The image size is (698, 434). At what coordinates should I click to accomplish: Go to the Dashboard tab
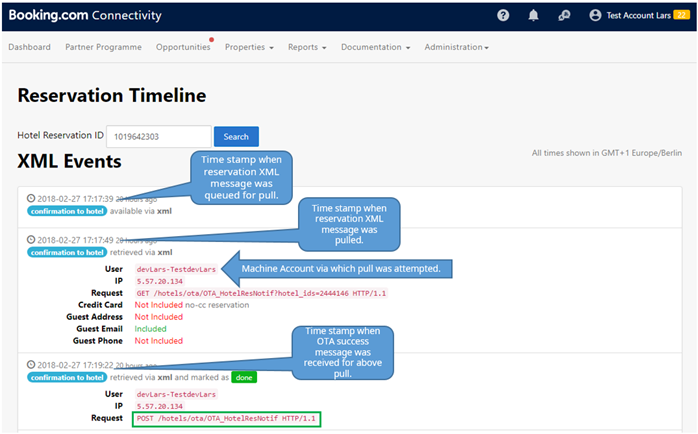point(30,47)
